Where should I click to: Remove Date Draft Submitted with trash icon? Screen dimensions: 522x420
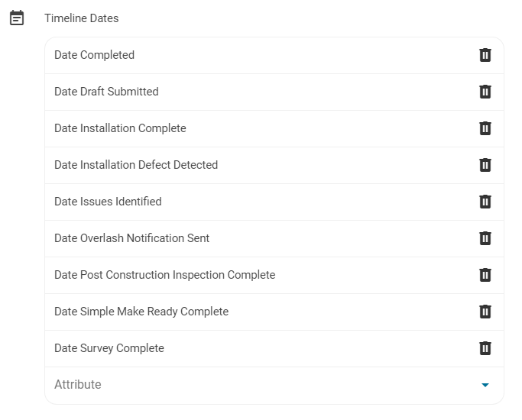485,92
